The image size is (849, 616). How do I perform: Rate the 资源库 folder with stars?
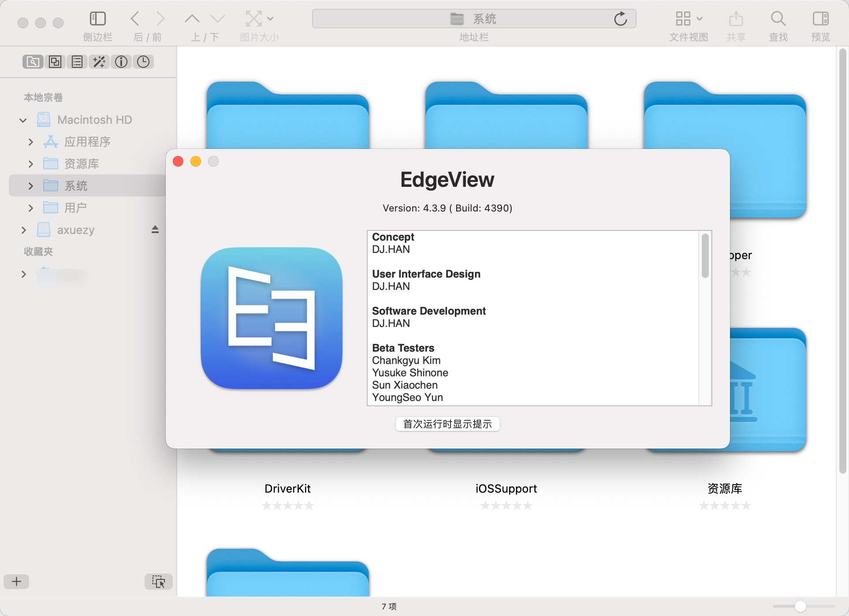(x=725, y=506)
